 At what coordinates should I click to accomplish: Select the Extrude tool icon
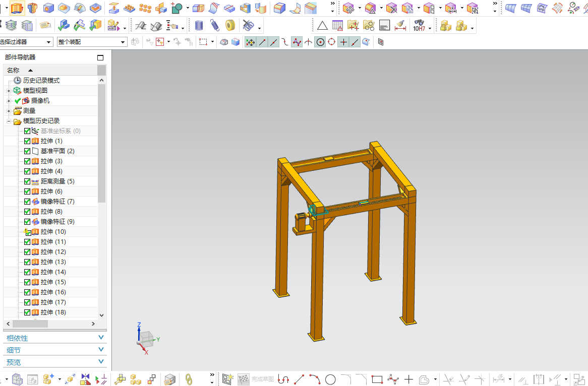[17, 7]
